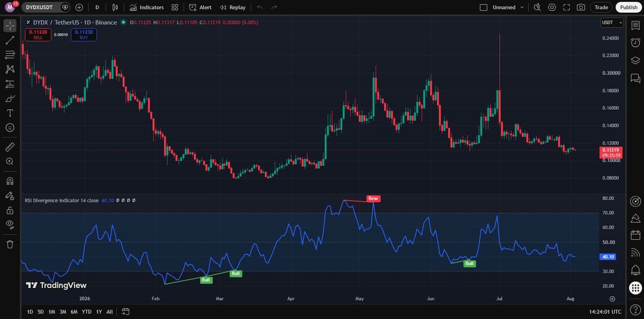The height and width of the screenshot is (319, 644).
Task: Open the screener target icon in the right sidebar
Action: pyautogui.click(x=635, y=201)
